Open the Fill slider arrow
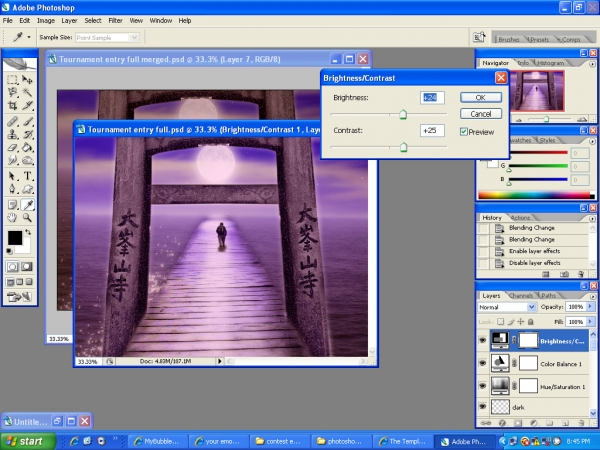600x450 pixels. [590, 321]
